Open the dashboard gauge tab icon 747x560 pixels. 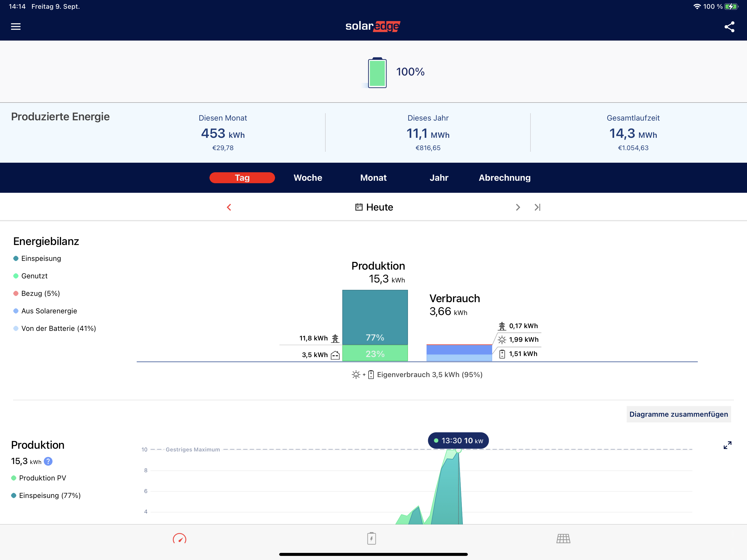pos(179,539)
